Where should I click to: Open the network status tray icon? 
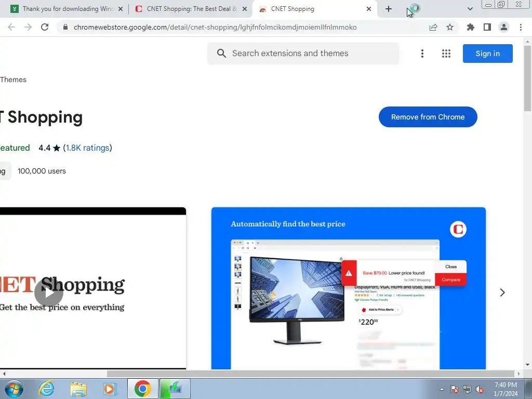tap(467, 389)
